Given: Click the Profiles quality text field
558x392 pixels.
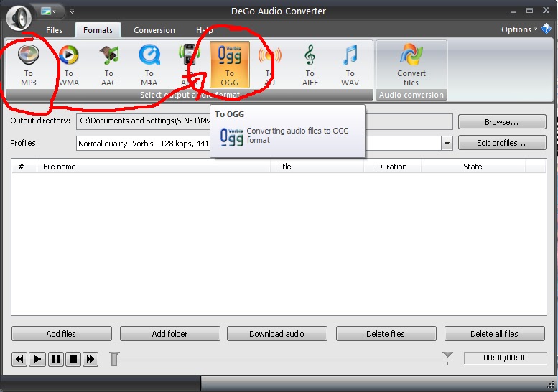Looking at the screenshot, I should pyautogui.click(x=259, y=144).
